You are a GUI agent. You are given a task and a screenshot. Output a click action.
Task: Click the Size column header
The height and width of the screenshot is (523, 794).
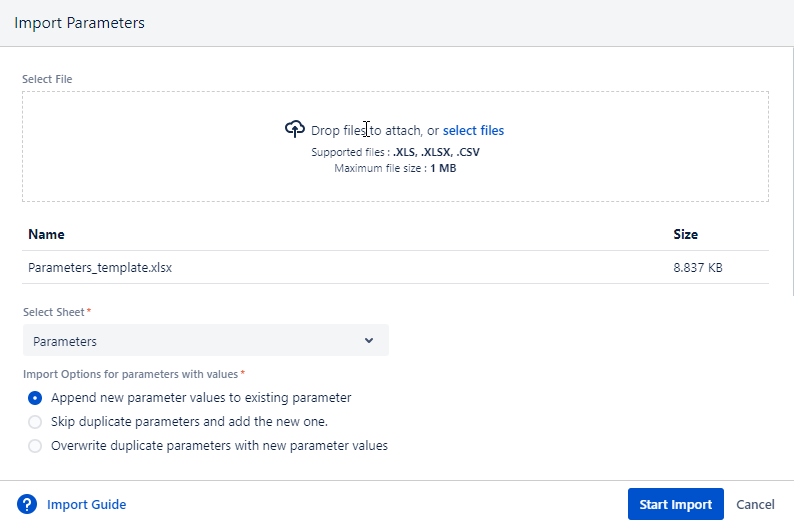(685, 235)
